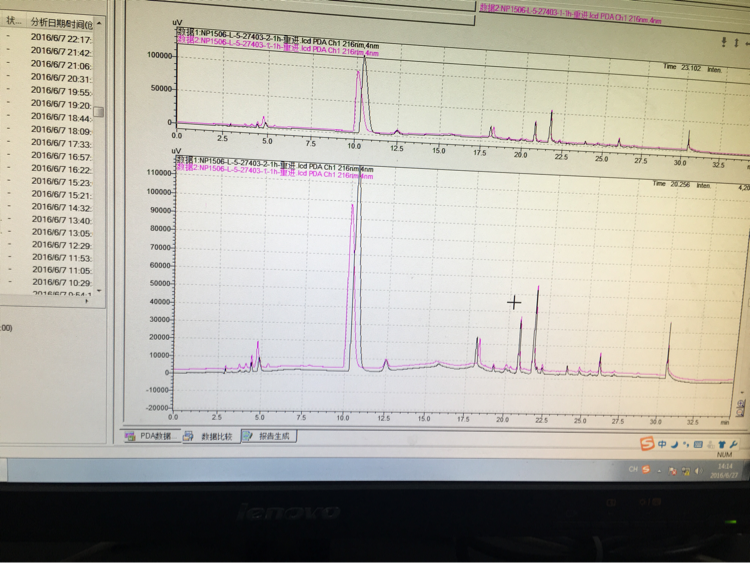This screenshot has width=750, height=563.
Task: Click the user account icon on the IME bar
Action: [x=710, y=445]
